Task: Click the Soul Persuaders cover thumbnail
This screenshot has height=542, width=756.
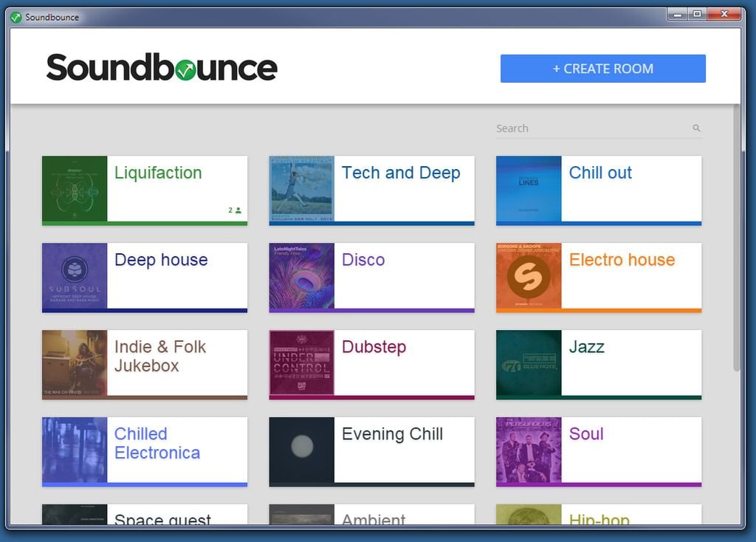Action: 529,450
